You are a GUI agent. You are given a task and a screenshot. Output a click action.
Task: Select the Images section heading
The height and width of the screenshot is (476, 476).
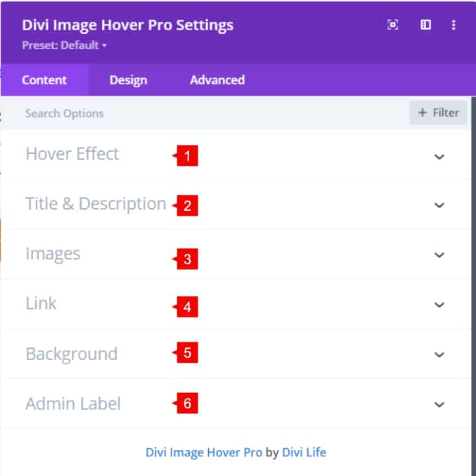tap(53, 254)
